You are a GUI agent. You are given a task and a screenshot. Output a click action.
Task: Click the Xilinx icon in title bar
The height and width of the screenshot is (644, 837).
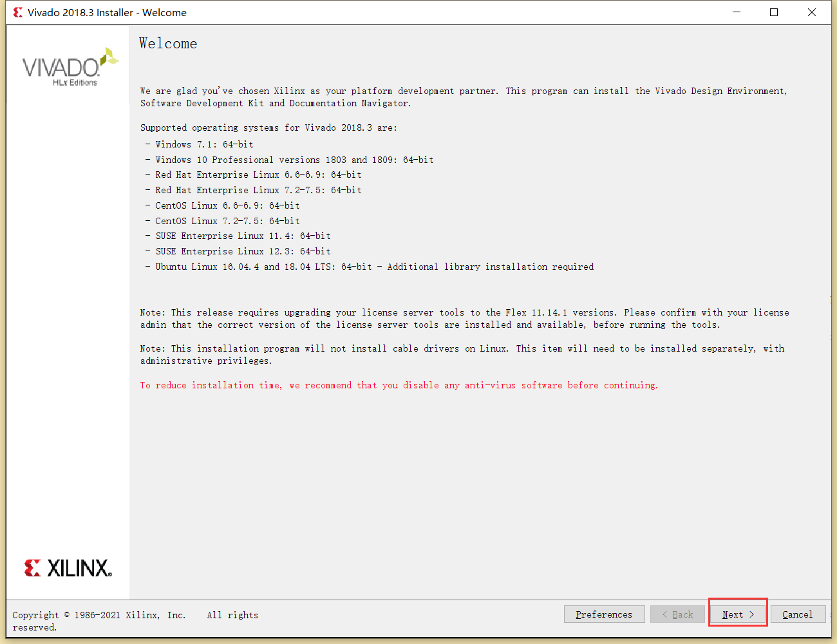[x=18, y=12]
